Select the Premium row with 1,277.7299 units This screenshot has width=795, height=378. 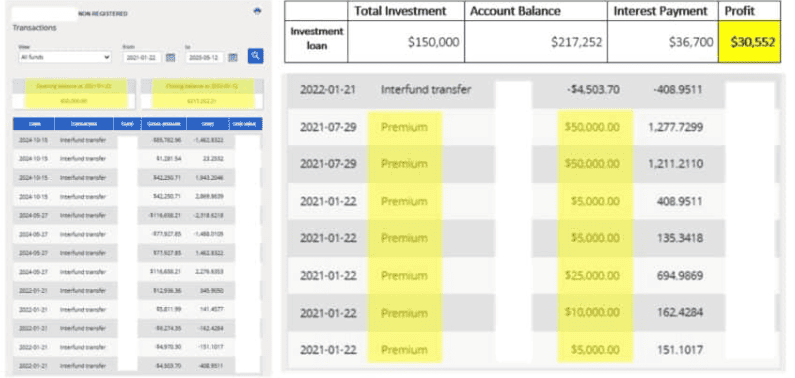click(533, 127)
